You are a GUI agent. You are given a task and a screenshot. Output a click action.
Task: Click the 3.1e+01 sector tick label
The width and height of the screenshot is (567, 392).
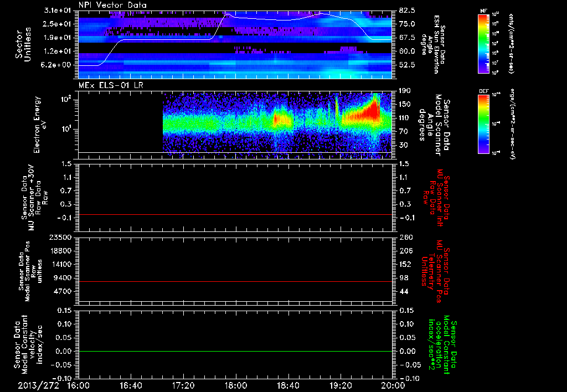(x=59, y=11)
